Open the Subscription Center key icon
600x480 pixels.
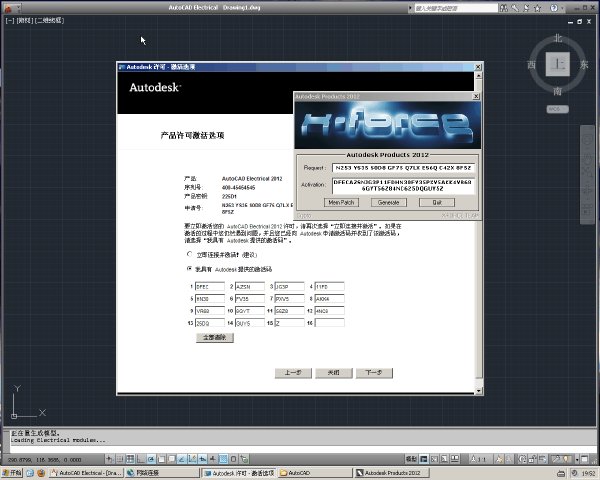[x=515, y=8]
